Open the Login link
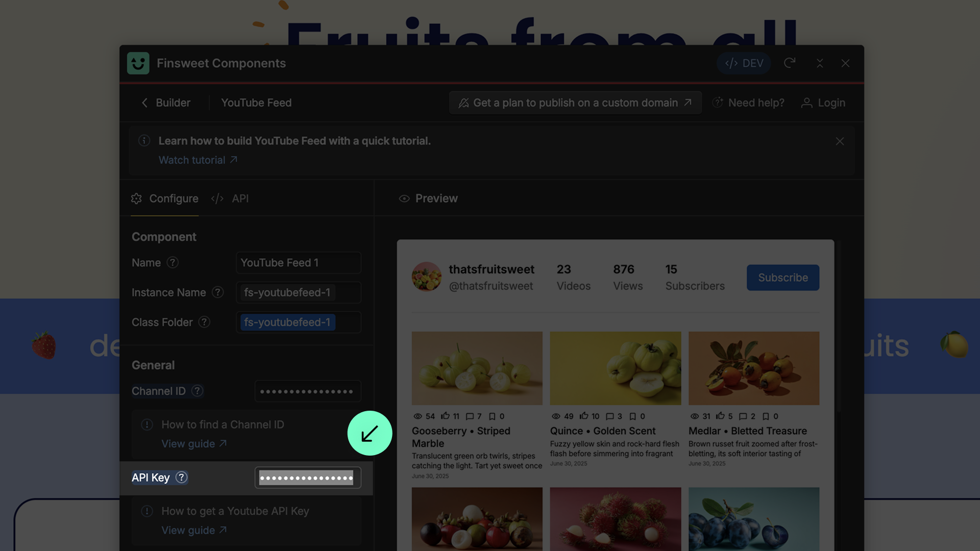The width and height of the screenshot is (980, 551). tap(823, 103)
